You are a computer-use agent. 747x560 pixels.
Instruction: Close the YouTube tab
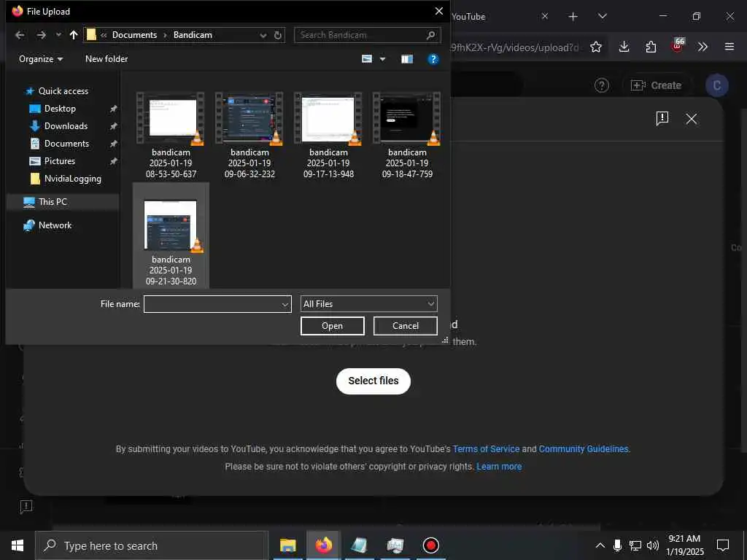(544, 16)
